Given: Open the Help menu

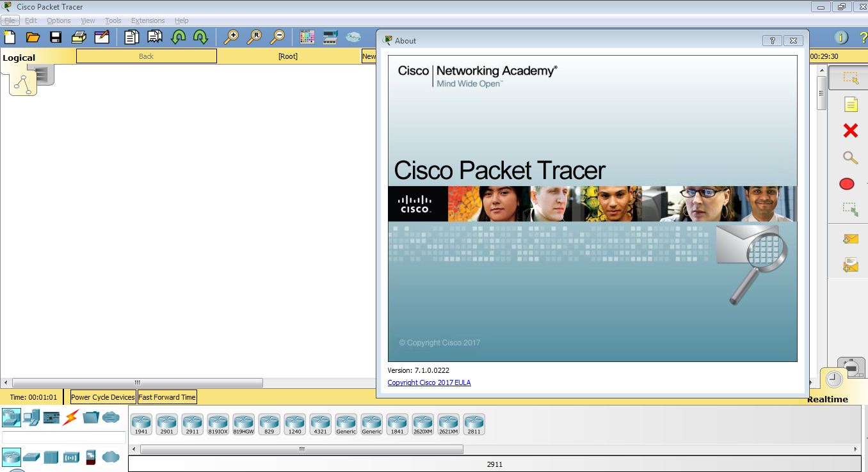Looking at the screenshot, I should [x=182, y=20].
